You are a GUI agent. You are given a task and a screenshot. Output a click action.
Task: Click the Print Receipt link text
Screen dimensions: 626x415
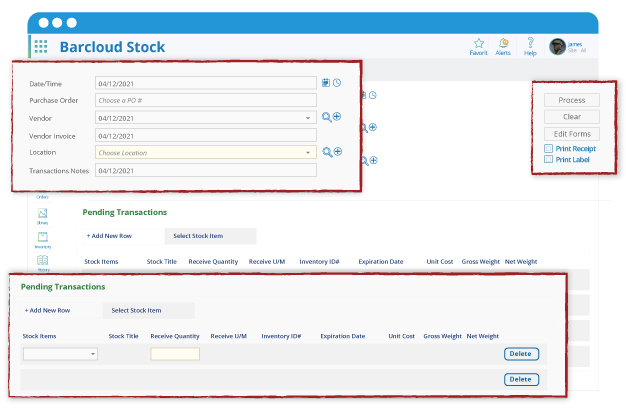(x=576, y=149)
